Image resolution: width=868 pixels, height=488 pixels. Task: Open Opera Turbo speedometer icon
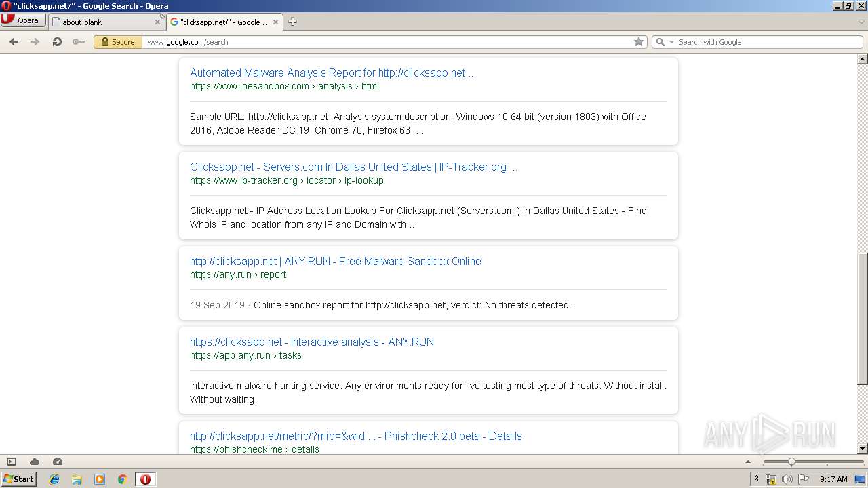click(58, 462)
